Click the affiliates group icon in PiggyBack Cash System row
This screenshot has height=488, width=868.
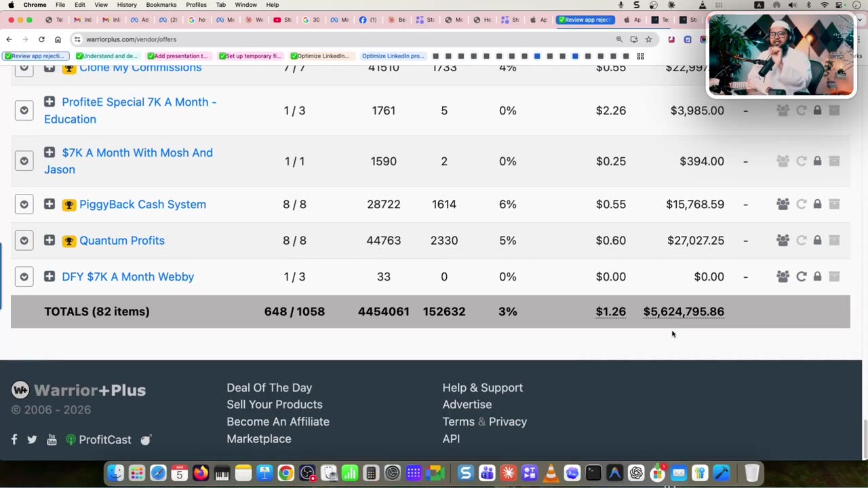pyautogui.click(x=783, y=204)
